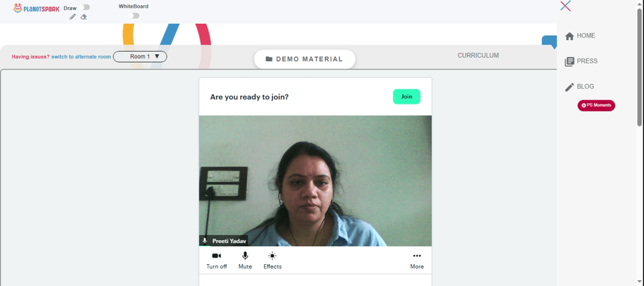Select the pencil draw tool
644x286 pixels.
pos(73,17)
